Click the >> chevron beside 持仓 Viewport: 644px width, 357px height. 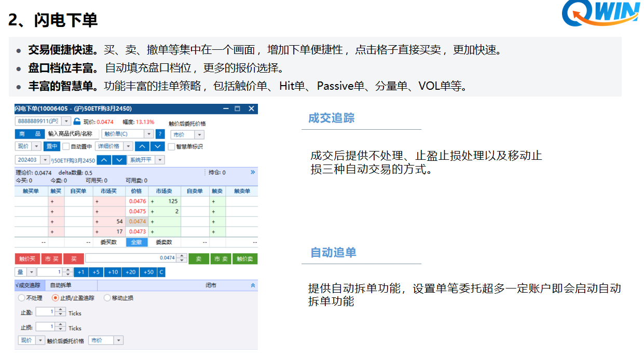click(x=253, y=172)
